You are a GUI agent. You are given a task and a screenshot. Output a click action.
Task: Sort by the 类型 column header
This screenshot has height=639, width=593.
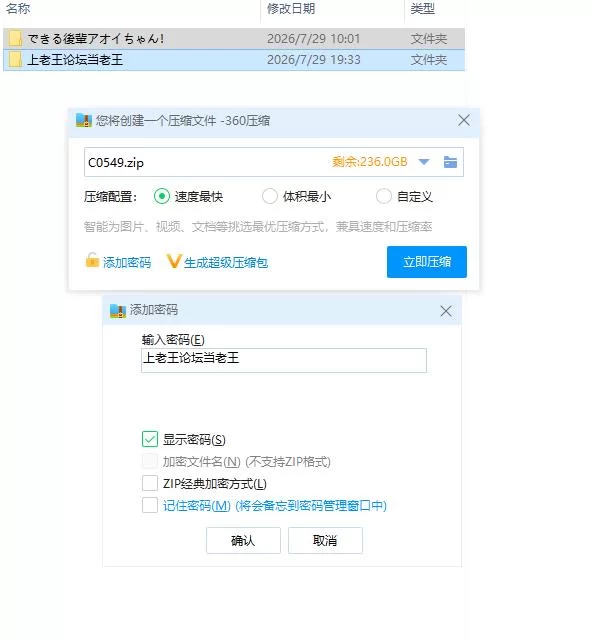coord(423,8)
